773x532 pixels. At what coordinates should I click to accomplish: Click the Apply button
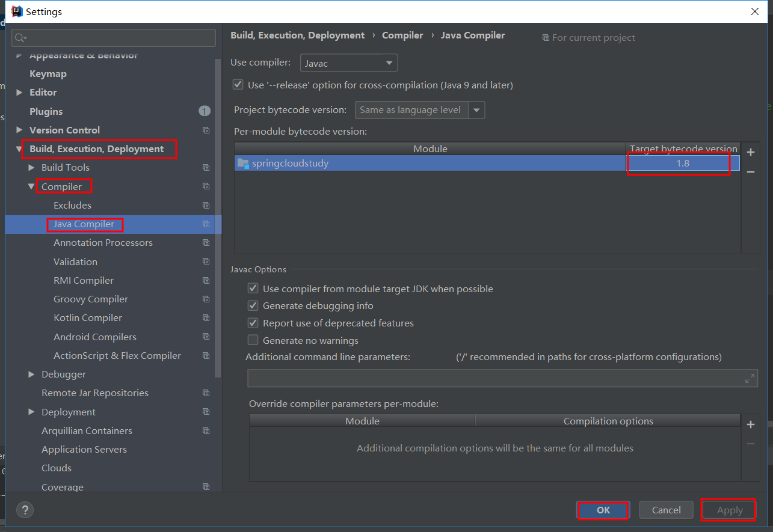(730, 510)
